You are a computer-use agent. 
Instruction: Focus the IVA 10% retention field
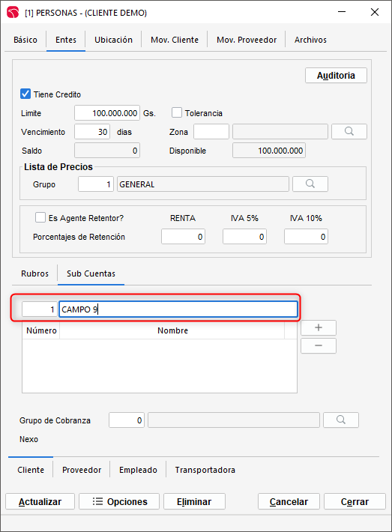306,237
